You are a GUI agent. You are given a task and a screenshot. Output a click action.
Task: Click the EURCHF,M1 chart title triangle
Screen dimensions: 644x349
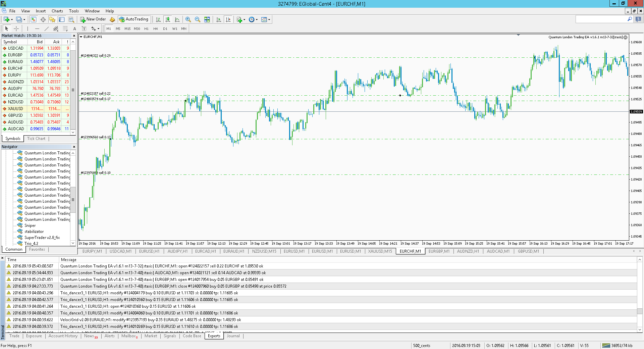tap(81, 37)
